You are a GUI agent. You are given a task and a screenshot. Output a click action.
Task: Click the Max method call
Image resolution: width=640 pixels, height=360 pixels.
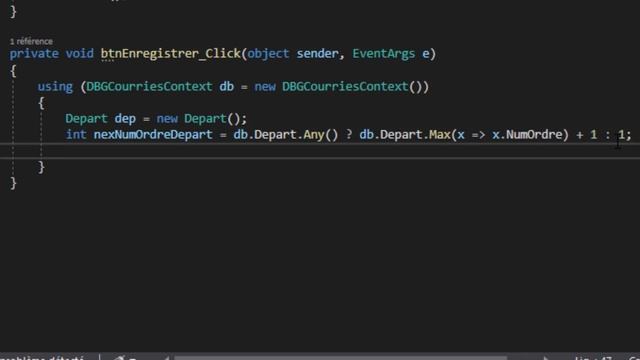[440, 135]
